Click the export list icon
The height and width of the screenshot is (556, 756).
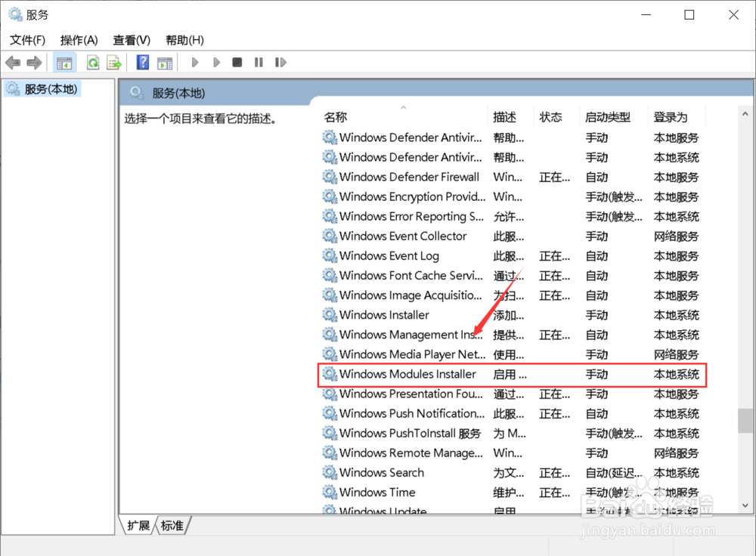(114, 62)
